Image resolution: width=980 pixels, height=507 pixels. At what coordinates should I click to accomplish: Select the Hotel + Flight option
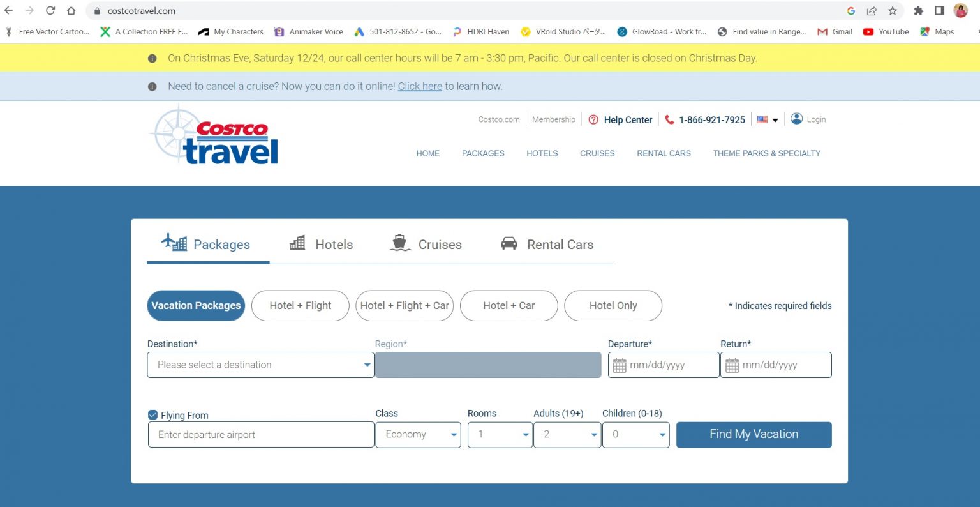point(300,305)
